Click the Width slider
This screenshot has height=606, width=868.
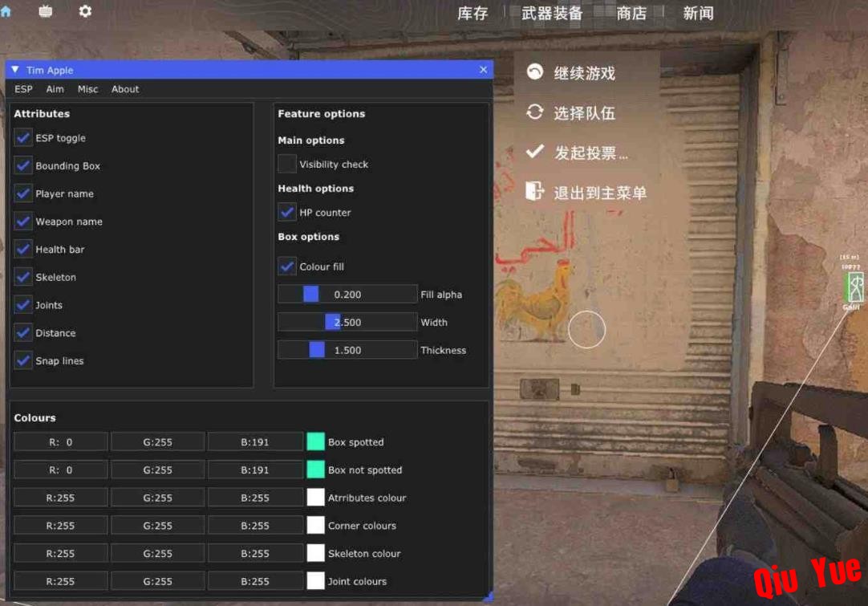coord(347,322)
